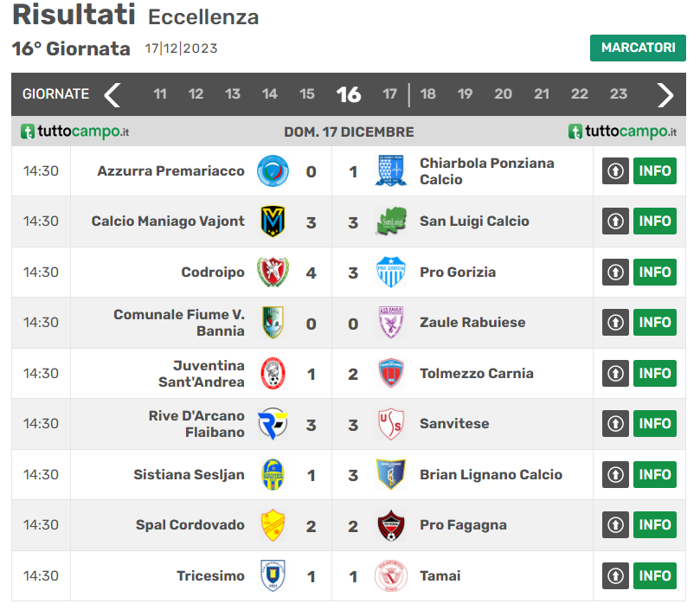Screen dimensions: 700x610
Task: Jump to giornata 23
Action: coord(619,93)
